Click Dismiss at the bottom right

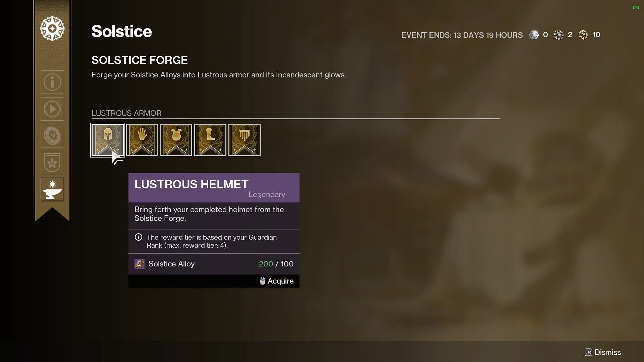coord(603,352)
